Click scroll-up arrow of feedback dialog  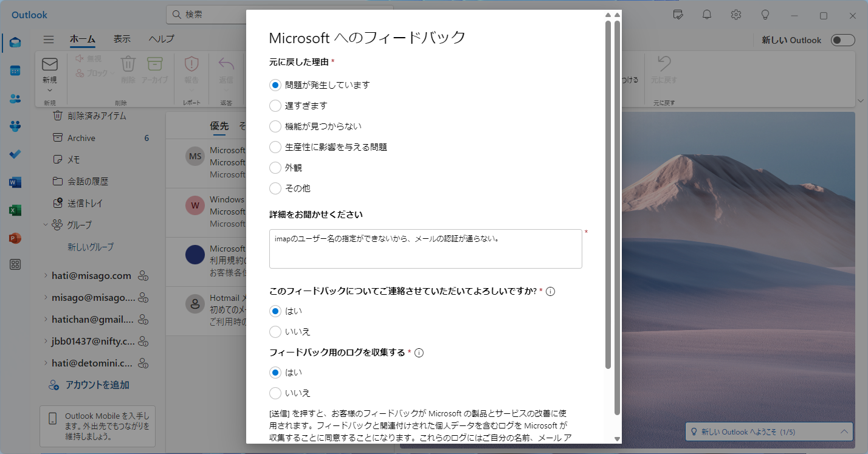[617, 15]
